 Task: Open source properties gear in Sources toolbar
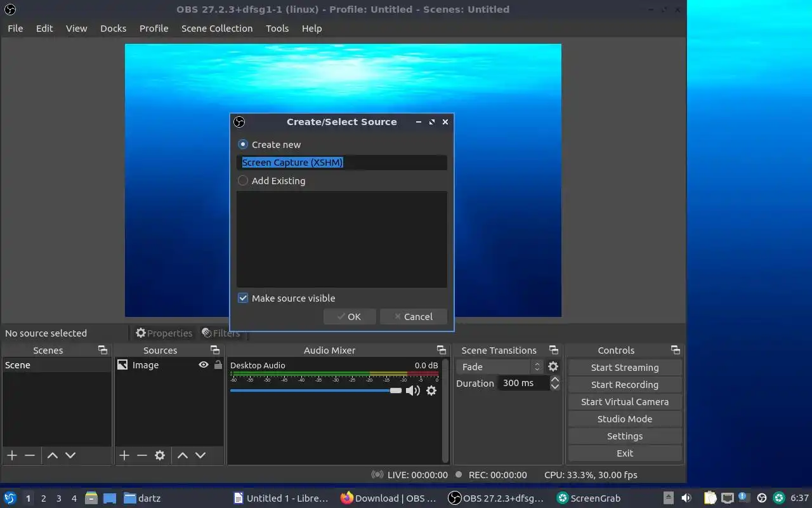(x=160, y=455)
